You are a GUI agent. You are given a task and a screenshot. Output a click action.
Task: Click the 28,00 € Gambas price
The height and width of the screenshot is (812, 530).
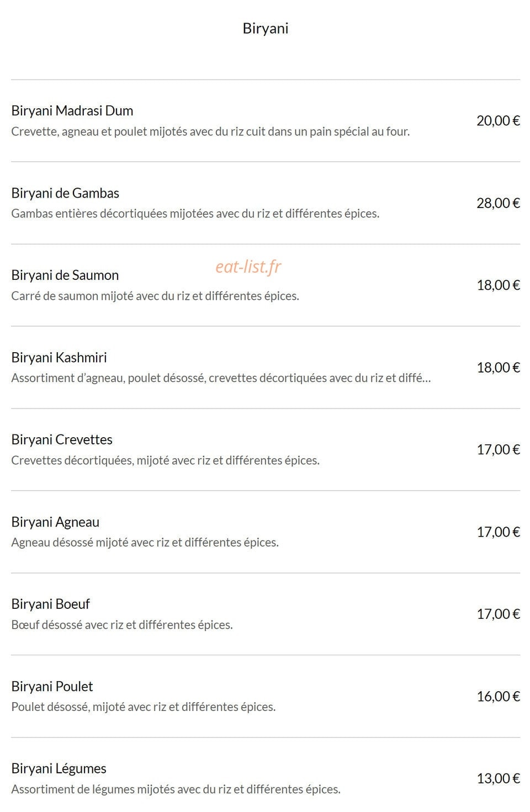(499, 203)
